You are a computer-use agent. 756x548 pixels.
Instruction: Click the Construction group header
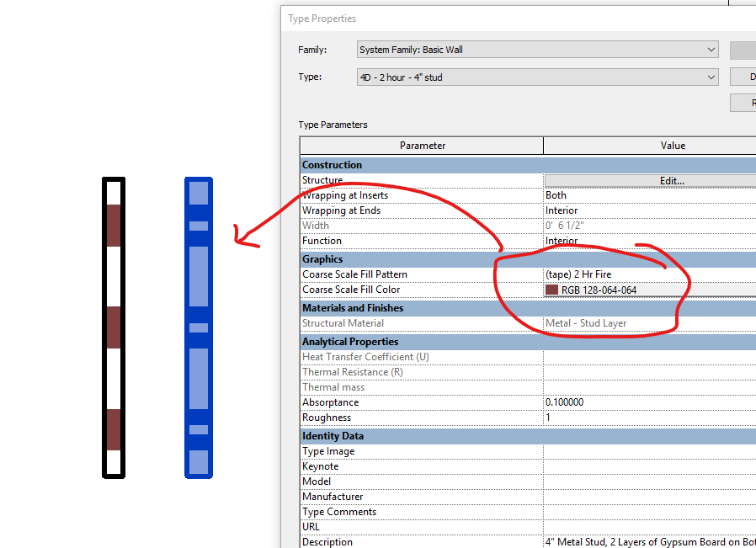coord(528,165)
